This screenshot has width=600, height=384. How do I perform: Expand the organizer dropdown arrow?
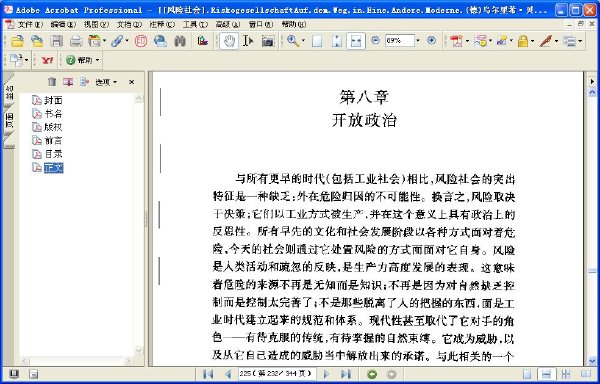pyautogui.click(x=104, y=41)
